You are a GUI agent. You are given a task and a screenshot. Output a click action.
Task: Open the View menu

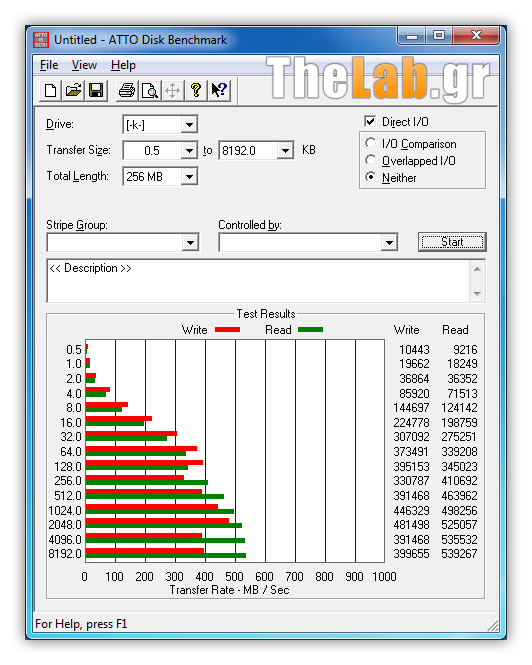[x=84, y=65]
